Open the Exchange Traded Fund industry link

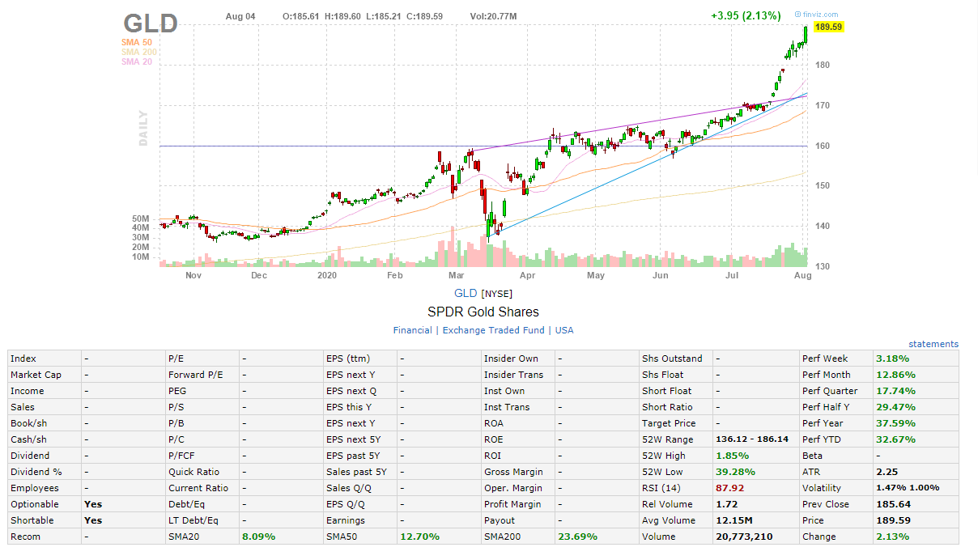(493, 330)
